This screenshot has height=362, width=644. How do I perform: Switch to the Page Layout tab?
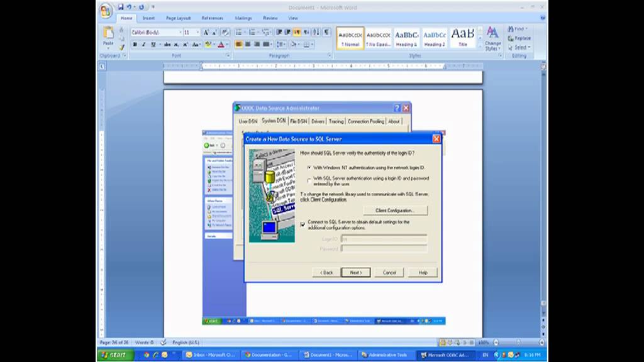click(178, 18)
